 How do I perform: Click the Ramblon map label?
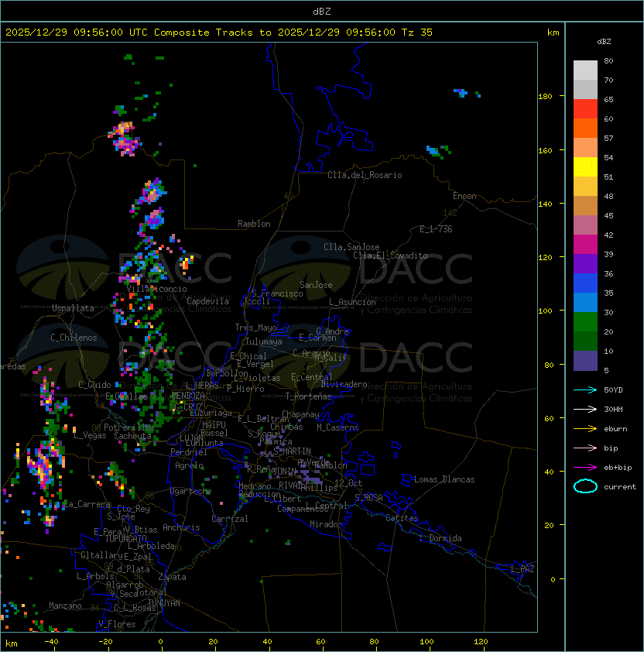(254, 224)
